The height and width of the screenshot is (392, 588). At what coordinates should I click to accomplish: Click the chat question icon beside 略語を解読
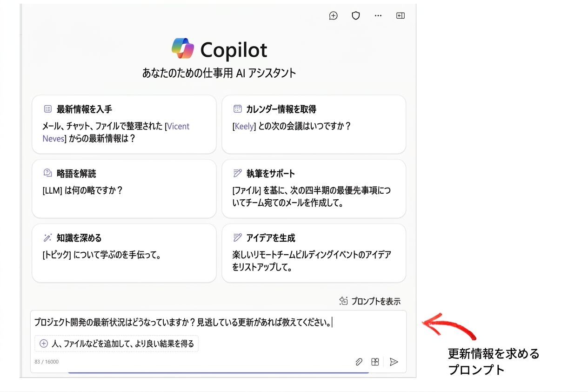coord(47,173)
